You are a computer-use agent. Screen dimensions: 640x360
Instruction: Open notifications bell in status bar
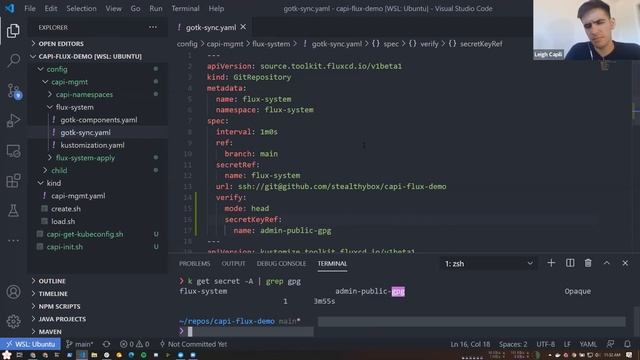pos(627,344)
